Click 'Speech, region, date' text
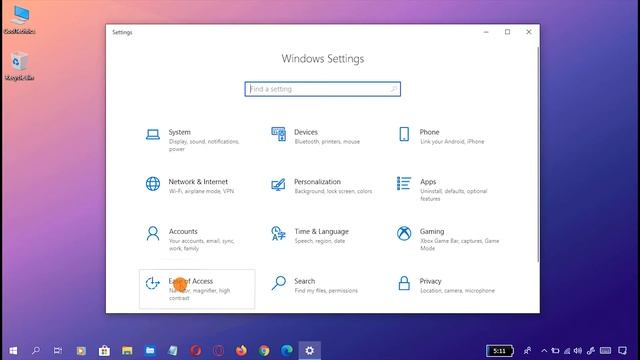 [320, 241]
